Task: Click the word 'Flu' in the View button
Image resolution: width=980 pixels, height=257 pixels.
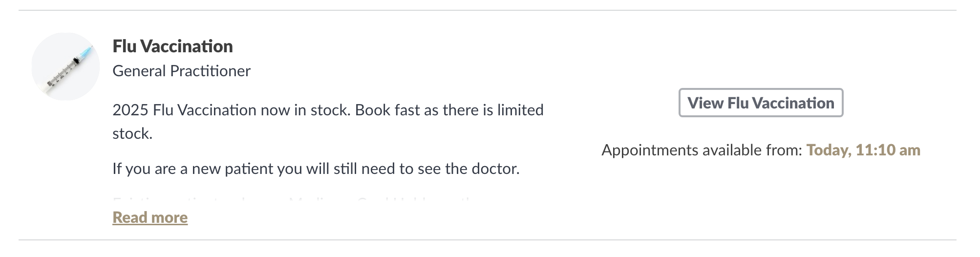Action: pyautogui.click(x=738, y=103)
